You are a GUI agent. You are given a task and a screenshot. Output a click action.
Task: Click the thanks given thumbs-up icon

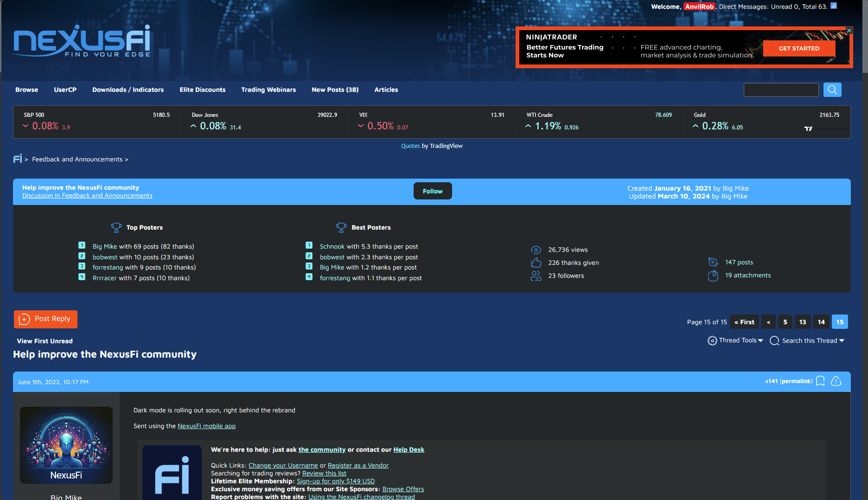(536, 263)
